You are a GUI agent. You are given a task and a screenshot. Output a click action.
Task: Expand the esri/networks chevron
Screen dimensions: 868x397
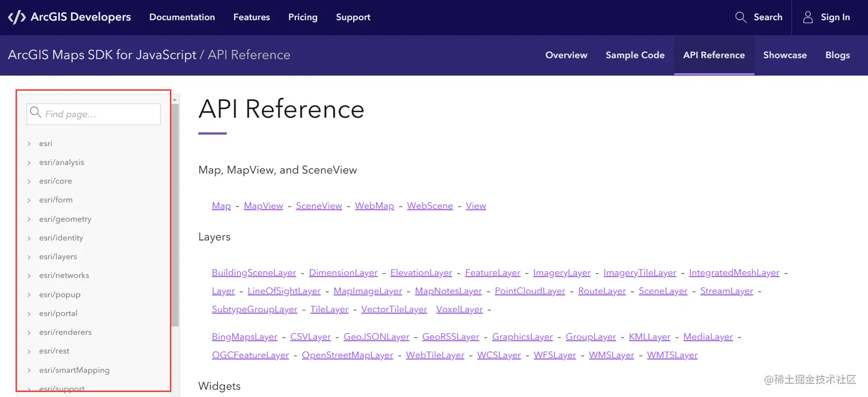tap(29, 277)
